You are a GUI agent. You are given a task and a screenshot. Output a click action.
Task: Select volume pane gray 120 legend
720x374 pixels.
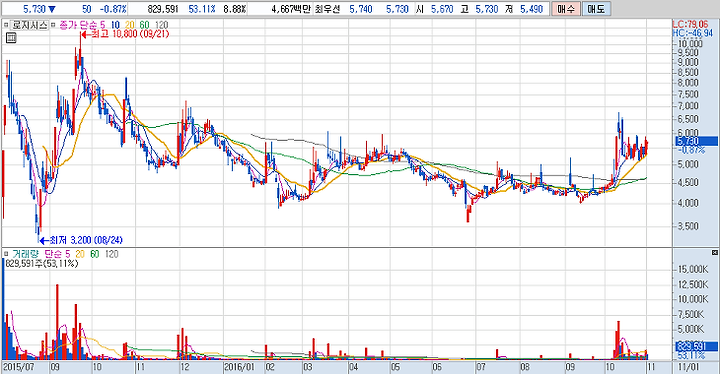point(112,254)
